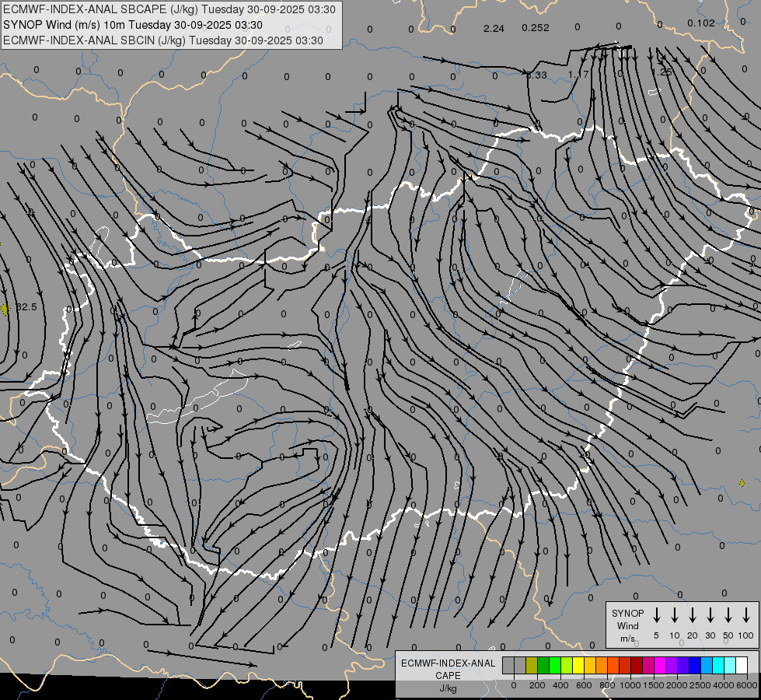Select the pure blue CAPE legend swatch
This screenshot has height=700, width=761.
[x=694, y=665]
